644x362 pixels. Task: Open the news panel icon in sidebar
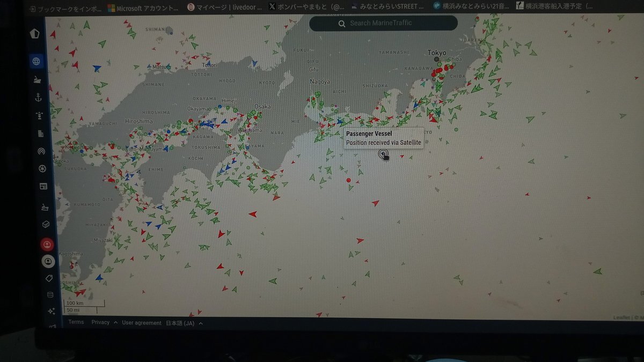click(43, 186)
